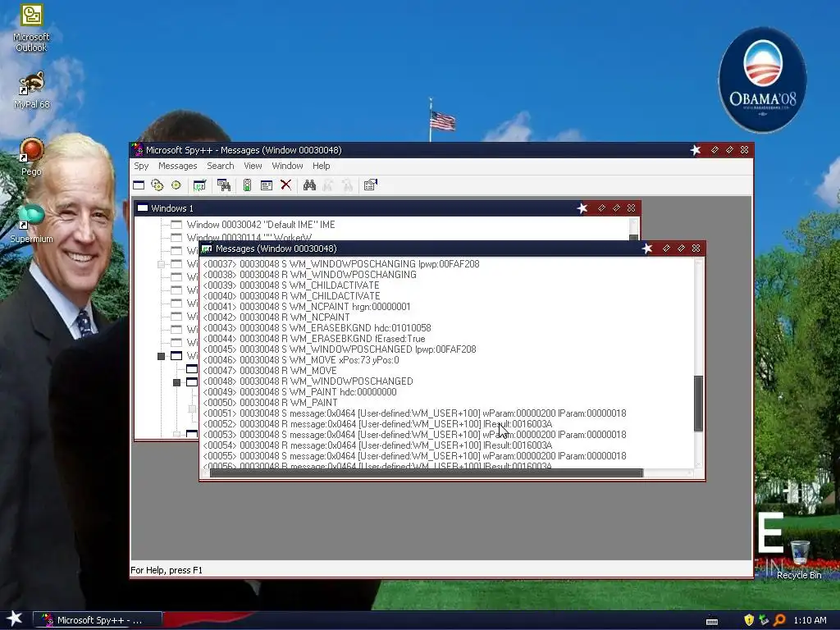The width and height of the screenshot is (840, 630).
Task: Select message row <00055> WM_USER+100 wParam
Action: 414,456
